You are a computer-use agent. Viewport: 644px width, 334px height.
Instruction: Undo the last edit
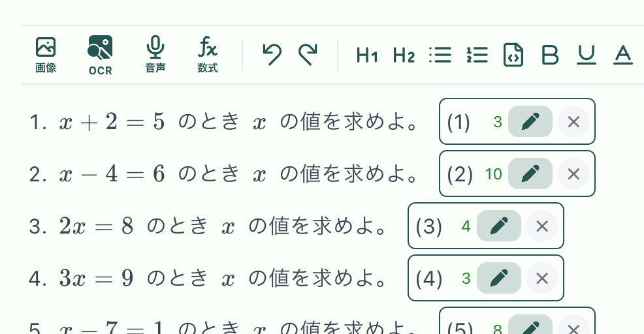(271, 55)
